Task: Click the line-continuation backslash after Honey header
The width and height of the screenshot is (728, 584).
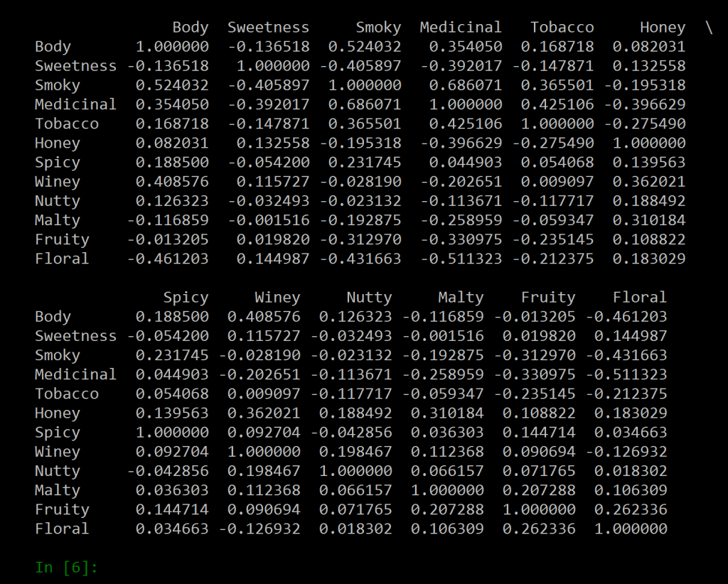Action: coord(709,28)
